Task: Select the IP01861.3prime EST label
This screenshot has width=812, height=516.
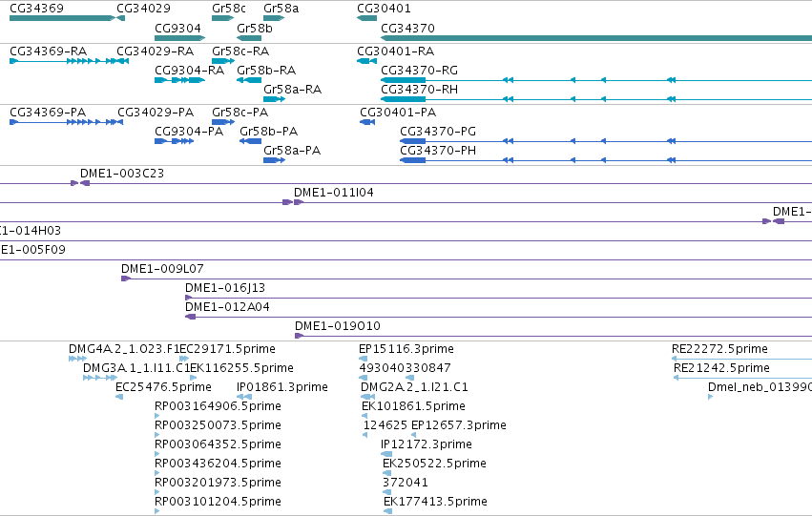Action: pos(282,387)
